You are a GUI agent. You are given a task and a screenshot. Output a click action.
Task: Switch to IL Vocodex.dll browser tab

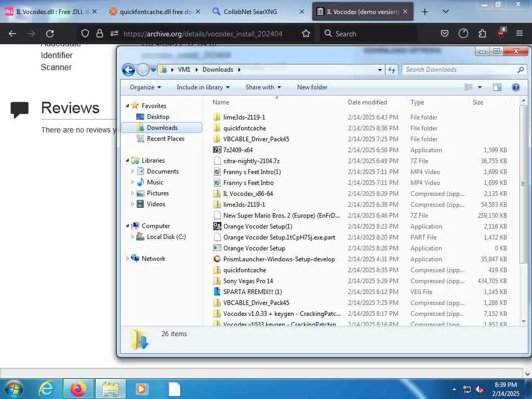(x=51, y=11)
